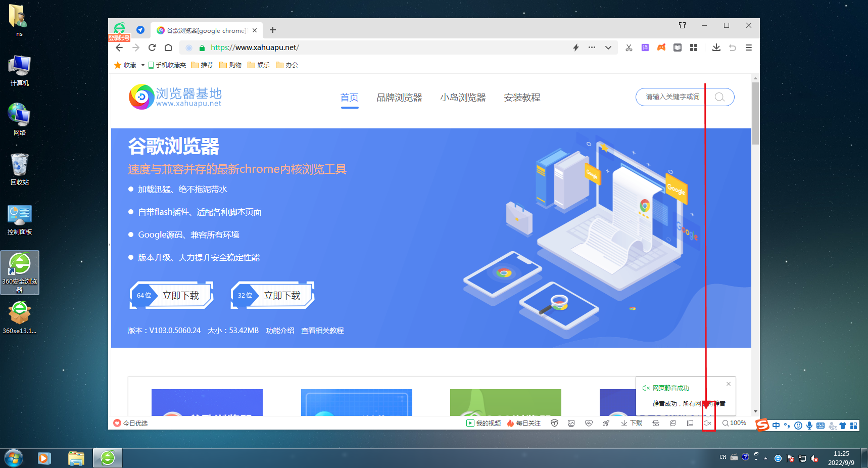Screen dimensions: 868x468
Task: Reload the page with the refresh icon
Action: (152, 48)
